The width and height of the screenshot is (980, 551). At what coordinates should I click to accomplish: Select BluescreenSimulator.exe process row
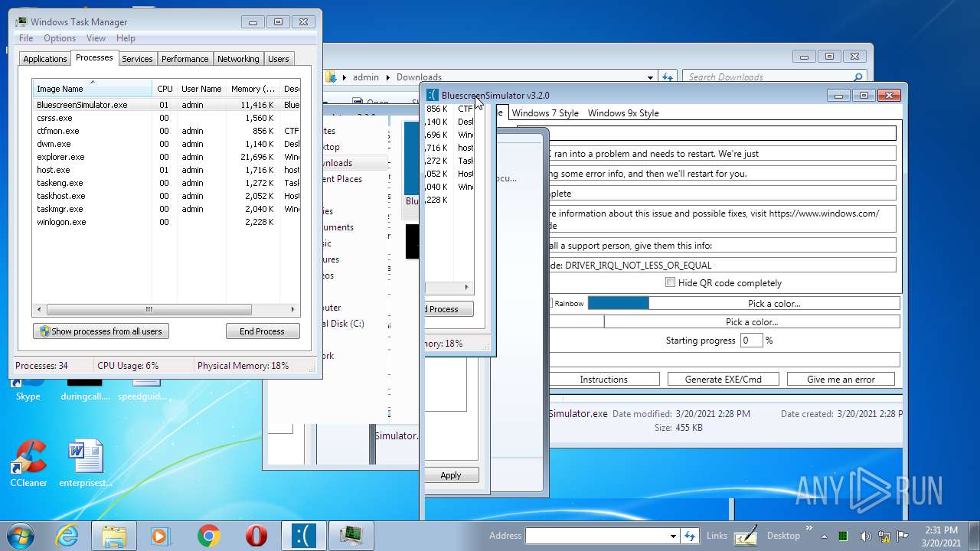click(x=168, y=105)
